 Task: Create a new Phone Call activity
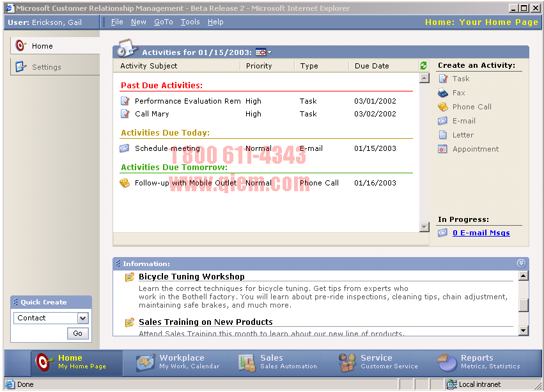coord(472,107)
